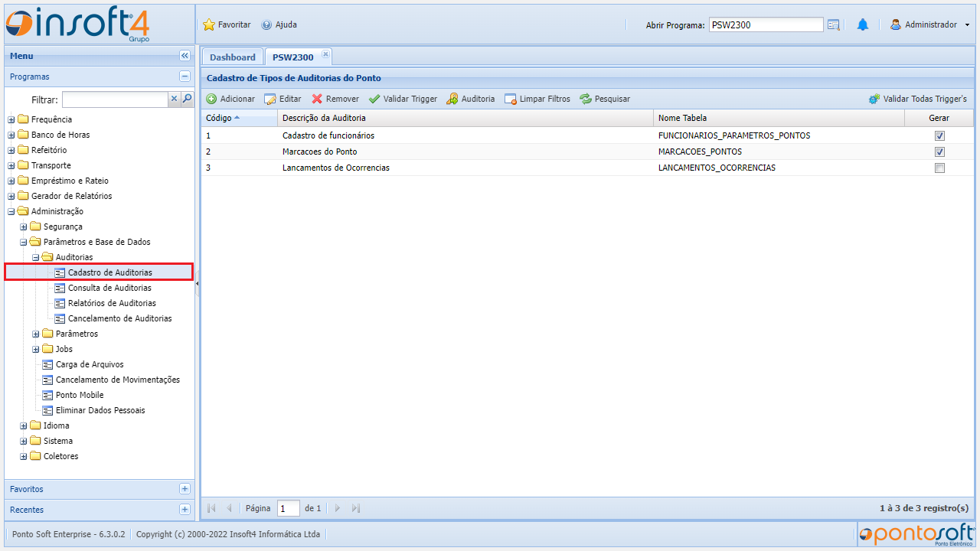Expand the Favoritos panel
Screen dimensions: 980x551
(x=185, y=489)
